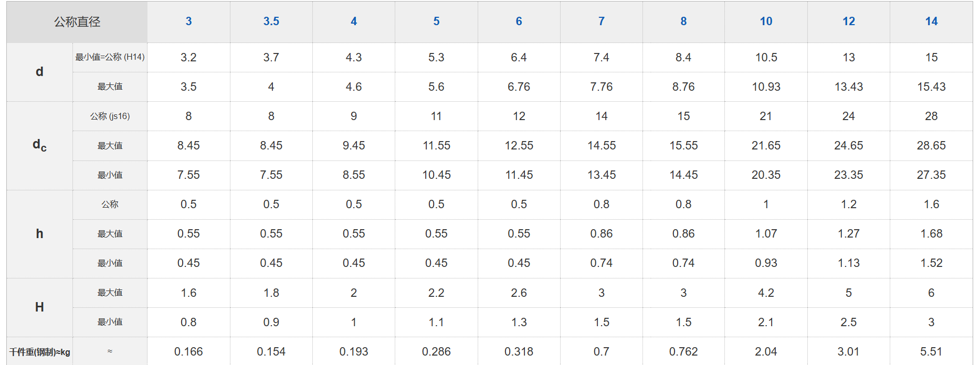
Task: Click the blue 5 diameter header
Action: coord(436,22)
